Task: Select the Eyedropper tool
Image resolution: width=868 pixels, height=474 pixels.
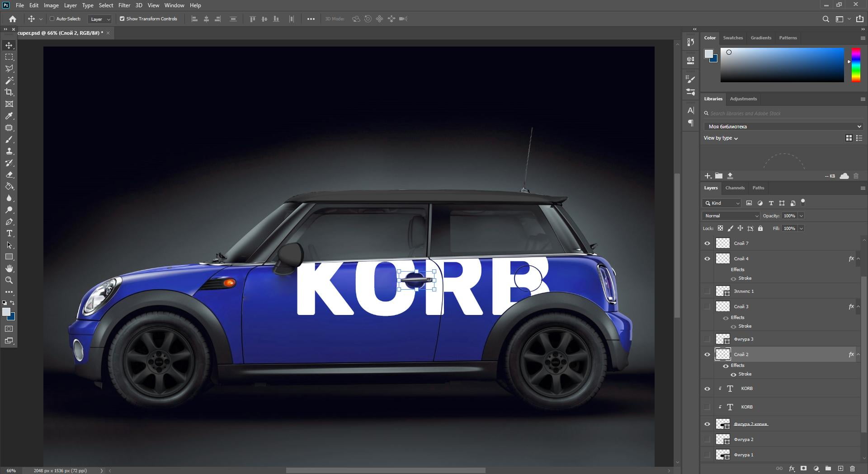Action: point(9,116)
